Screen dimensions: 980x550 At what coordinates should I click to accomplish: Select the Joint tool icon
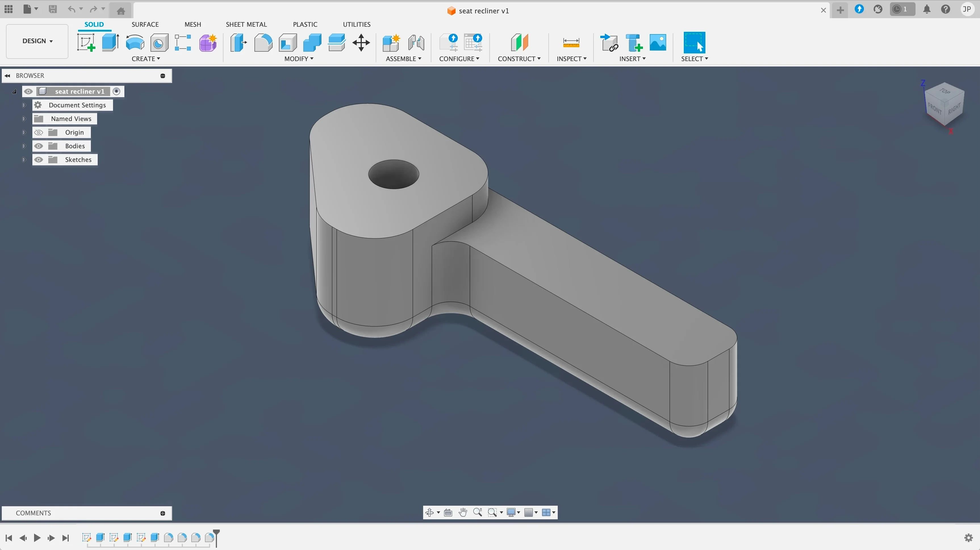[x=416, y=42]
